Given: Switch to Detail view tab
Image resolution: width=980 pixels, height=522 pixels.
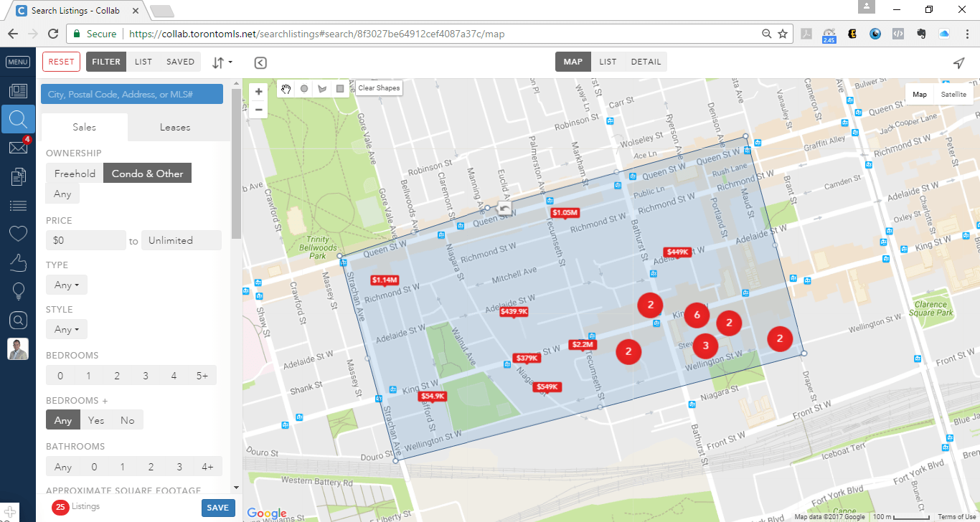Looking at the screenshot, I should [646, 62].
